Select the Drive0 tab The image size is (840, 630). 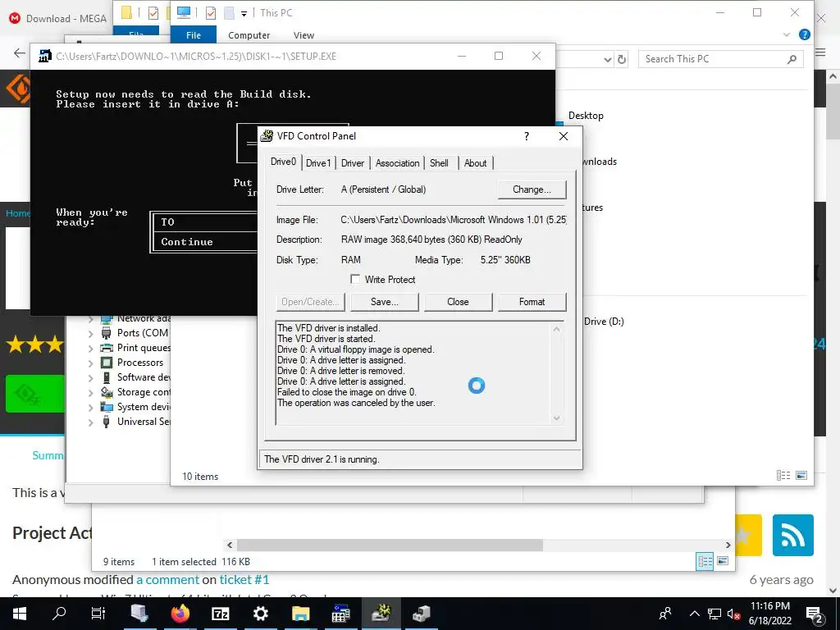(x=283, y=162)
